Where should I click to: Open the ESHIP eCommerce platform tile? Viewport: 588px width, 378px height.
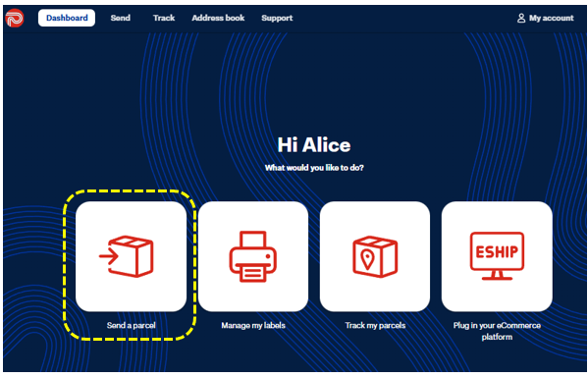497,256
